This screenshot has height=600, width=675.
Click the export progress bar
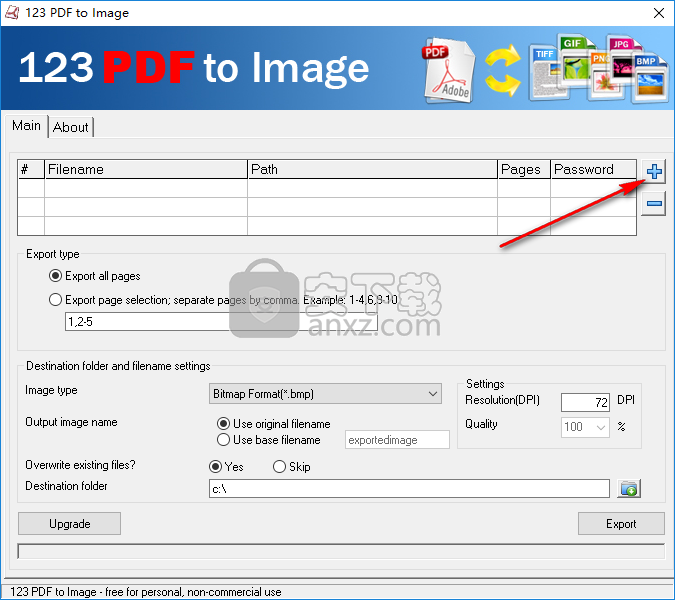pyautogui.click(x=341, y=551)
